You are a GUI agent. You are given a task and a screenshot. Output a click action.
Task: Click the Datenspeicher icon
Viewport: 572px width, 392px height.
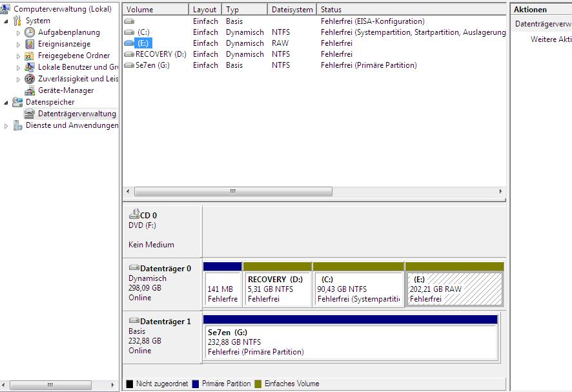point(17,102)
